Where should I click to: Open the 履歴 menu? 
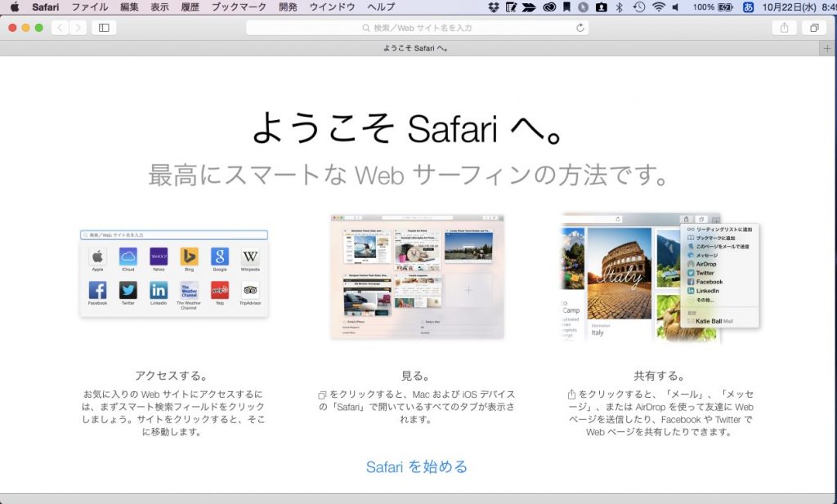[190, 7]
